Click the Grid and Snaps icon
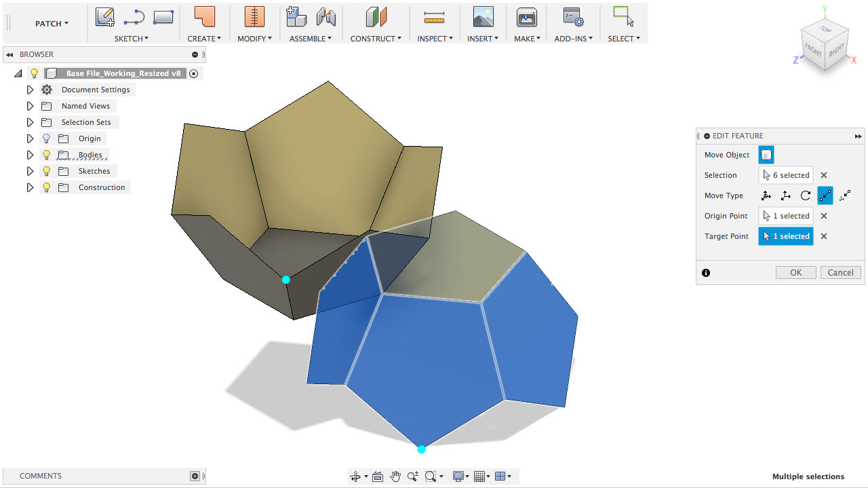Image resolution: width=868 pixels, height=488 pixels. tap(479, 476)
